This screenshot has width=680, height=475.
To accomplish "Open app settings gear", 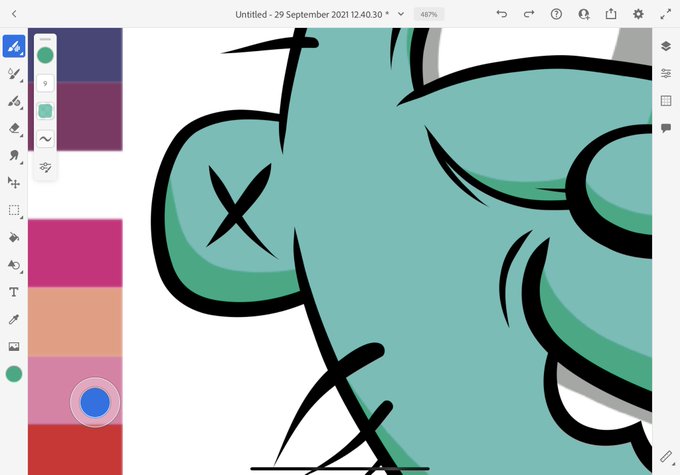I will coord(638,14).
